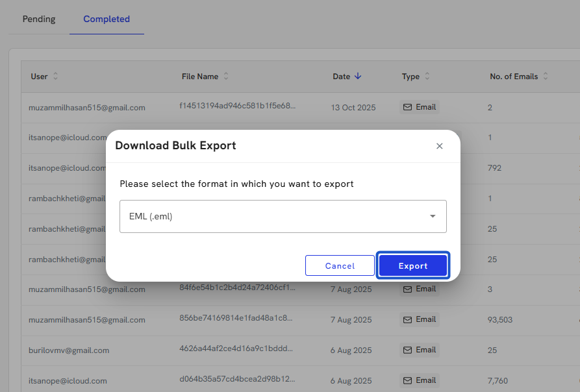Sort by User column sort icon
The width and height of the screenshot is (580, 392).
55,77
